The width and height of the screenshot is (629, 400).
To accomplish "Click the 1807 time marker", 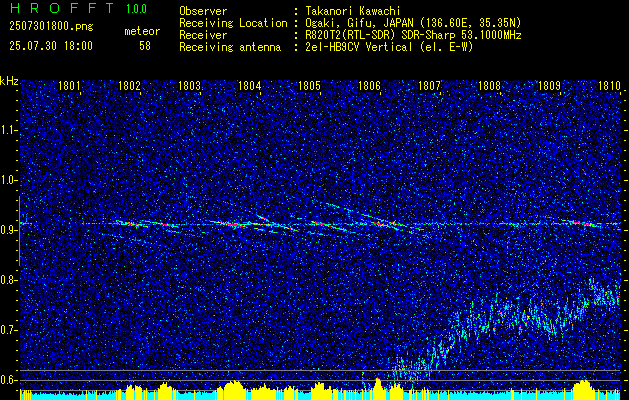I will [x=429, y=86].
